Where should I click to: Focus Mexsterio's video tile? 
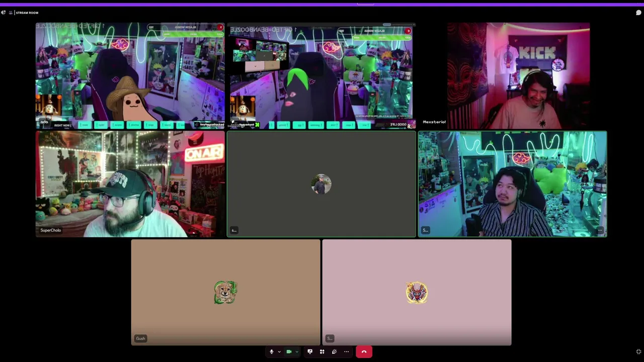click(513, 75)
